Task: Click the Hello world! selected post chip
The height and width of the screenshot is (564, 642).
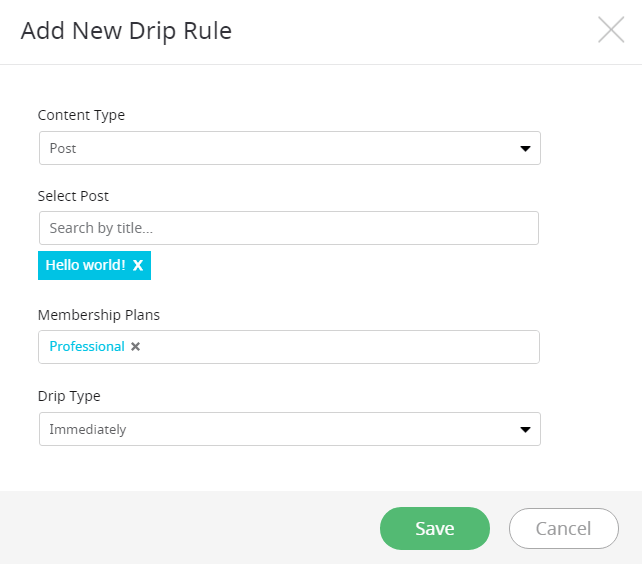Action: click(x=94, y=265)
